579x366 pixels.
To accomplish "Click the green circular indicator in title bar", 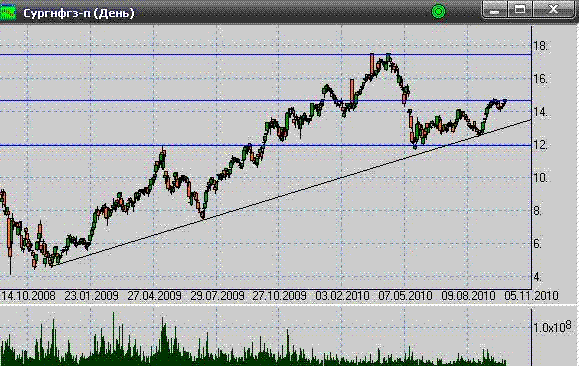I will (438, 11).
